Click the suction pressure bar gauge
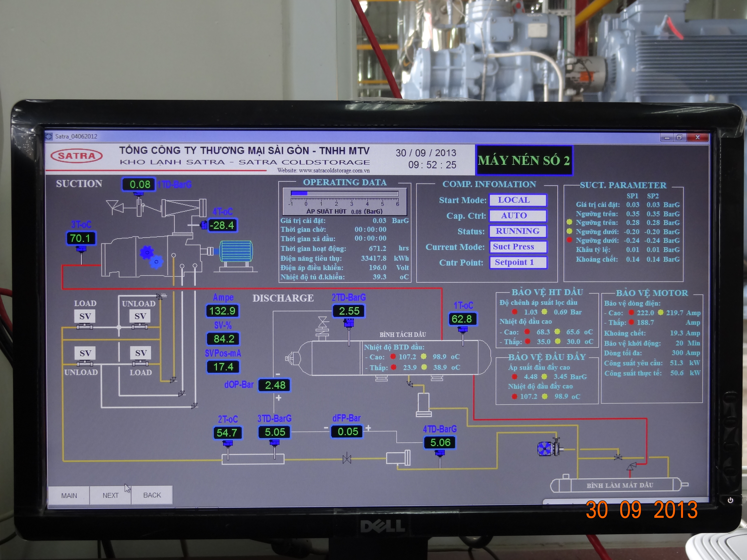The height and width of the screenshot is (560, 747). 344,194
